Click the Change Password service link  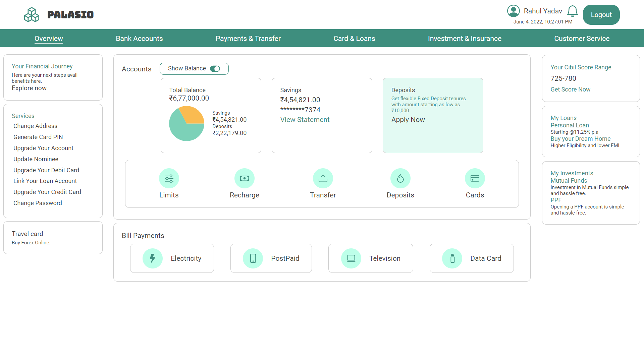coord(38,203)
